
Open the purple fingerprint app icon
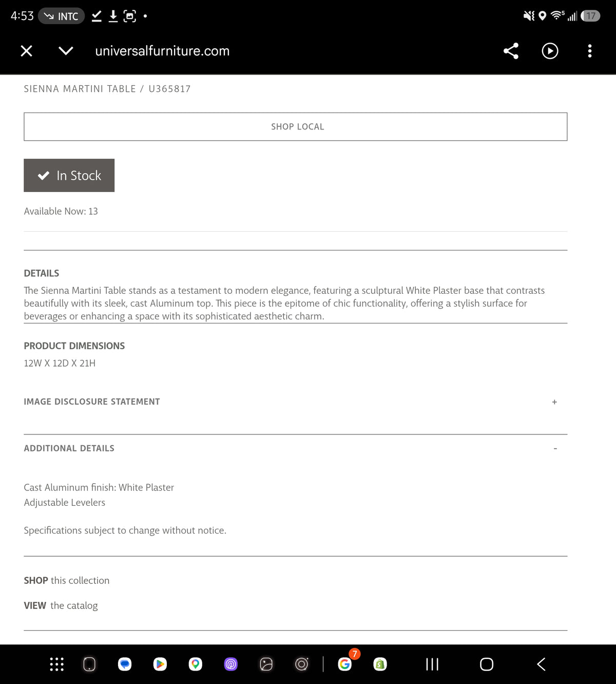(231, 664)
